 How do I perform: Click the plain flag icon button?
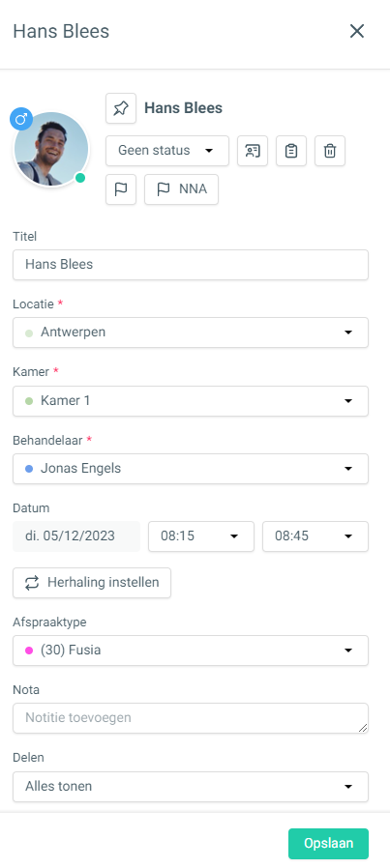[x=121, y=189]
